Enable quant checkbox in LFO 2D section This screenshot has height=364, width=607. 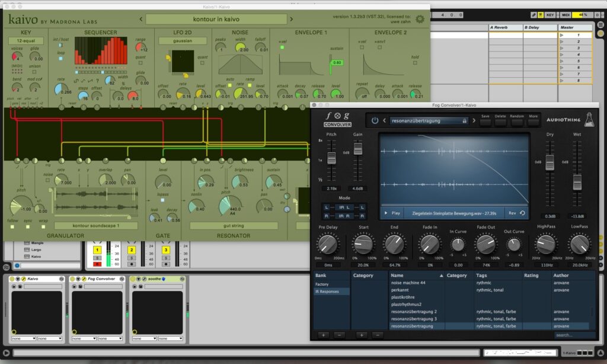(203, 63)
